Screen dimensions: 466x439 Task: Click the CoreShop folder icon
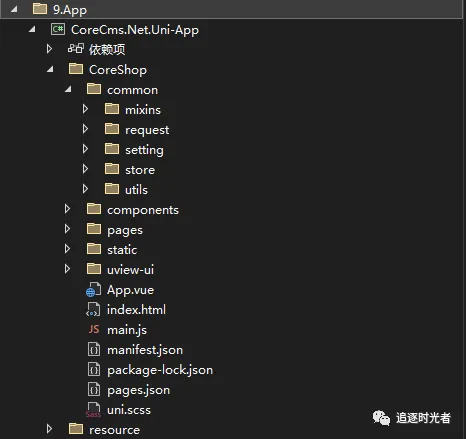(76, 69)
